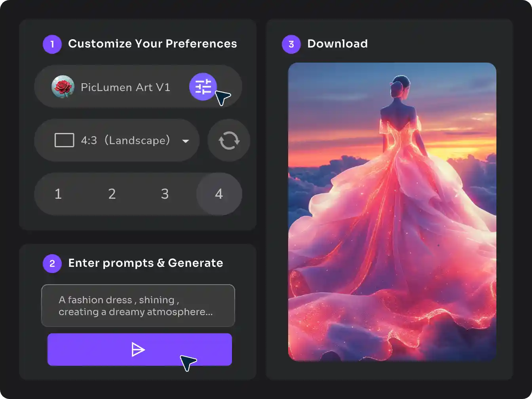
Task: Select image count option 1
Action: tap(58, 194)
